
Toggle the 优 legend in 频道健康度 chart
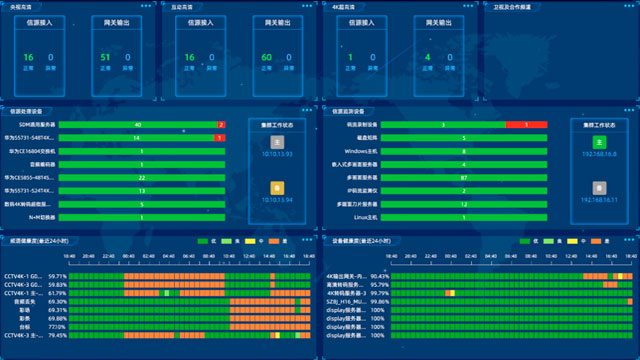pyautogui.click(x=207, y=241)
